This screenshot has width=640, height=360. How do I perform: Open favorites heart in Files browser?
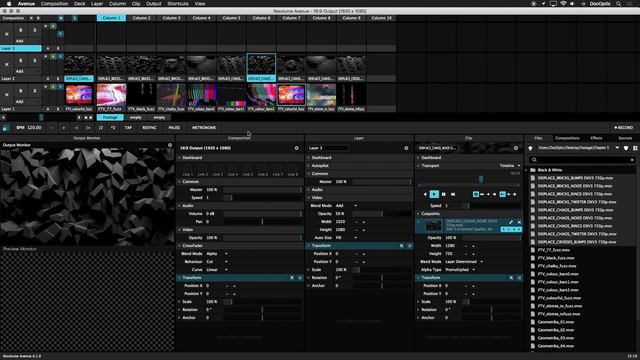tap(626, 148)
